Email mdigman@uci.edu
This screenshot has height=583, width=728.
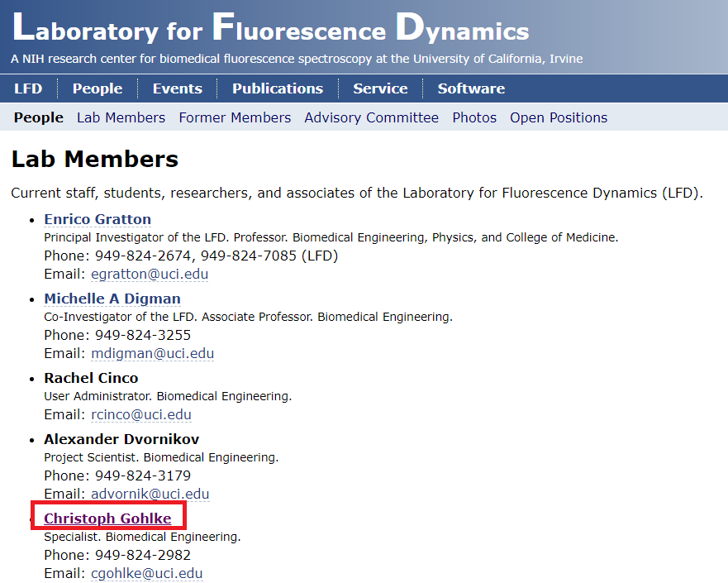(x=152, y=353)
